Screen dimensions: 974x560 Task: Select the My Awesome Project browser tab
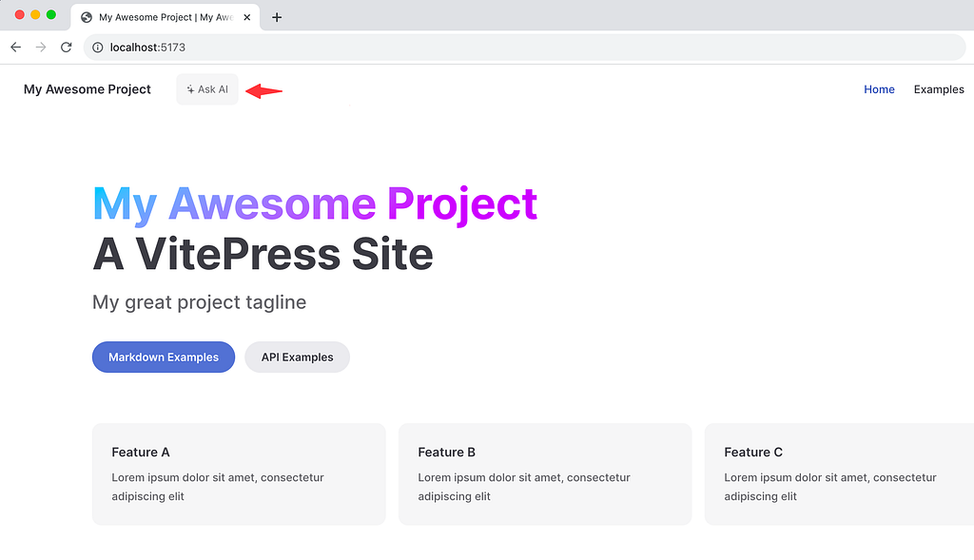tap(166, 17)
